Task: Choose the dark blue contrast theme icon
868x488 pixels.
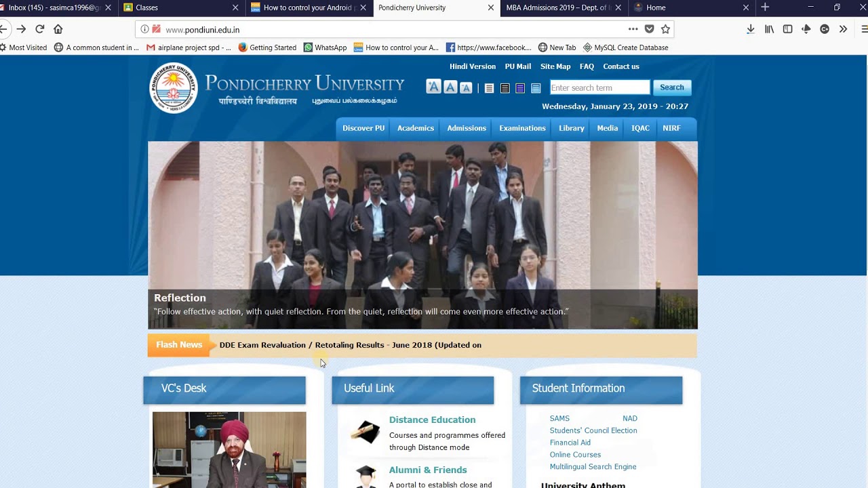Action: (x=520, y=88)
